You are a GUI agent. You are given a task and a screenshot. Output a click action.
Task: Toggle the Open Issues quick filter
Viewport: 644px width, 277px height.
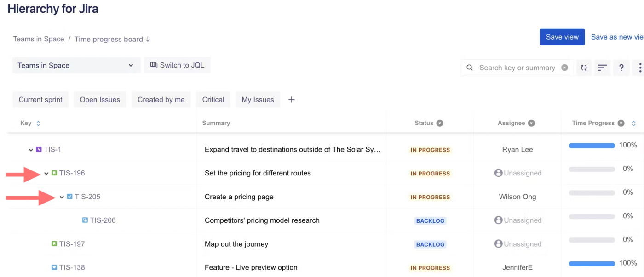click(100, 100)
